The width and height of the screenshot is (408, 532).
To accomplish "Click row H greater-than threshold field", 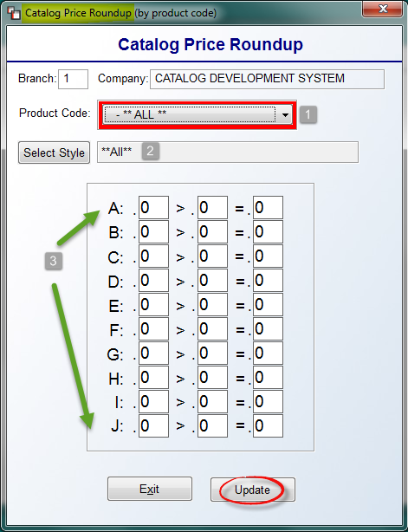I will tap(212, 377).
